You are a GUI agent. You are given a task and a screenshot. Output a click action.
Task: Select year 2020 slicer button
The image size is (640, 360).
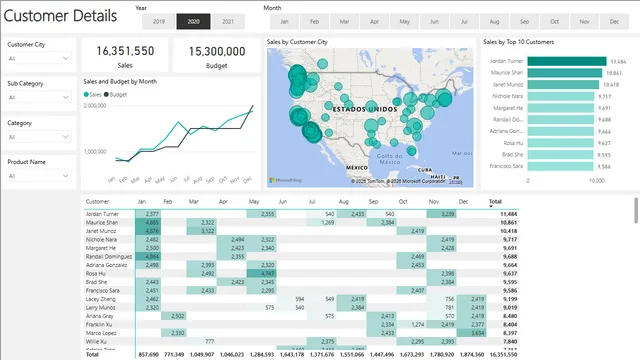coord(193,22)
